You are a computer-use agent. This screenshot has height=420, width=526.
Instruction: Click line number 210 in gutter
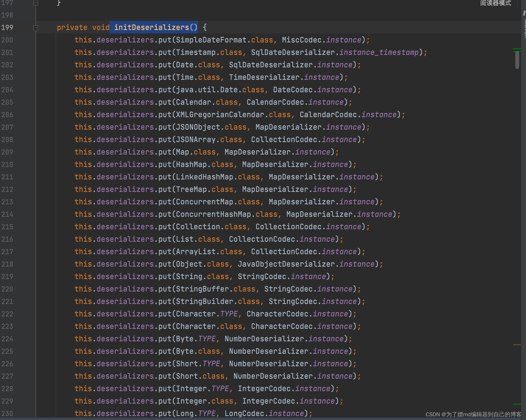point(7,164)
